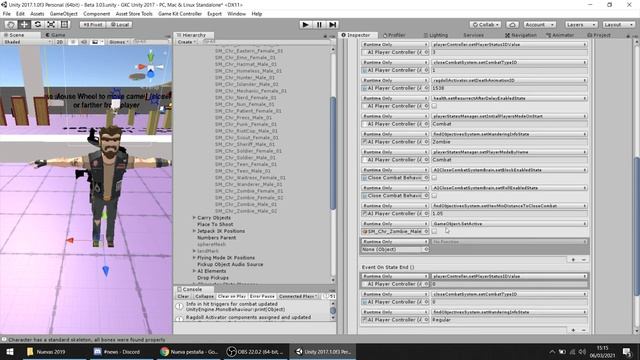Start Play mode with the Play button

pyautogui.click(x=305, y=24)
